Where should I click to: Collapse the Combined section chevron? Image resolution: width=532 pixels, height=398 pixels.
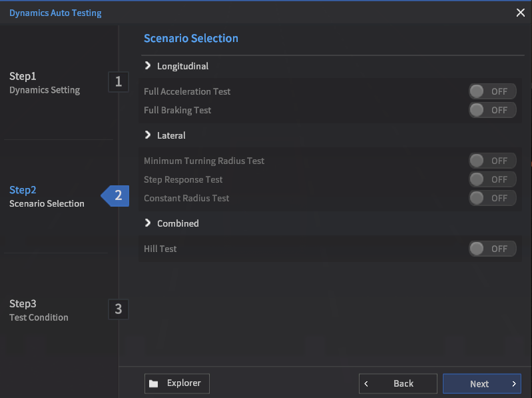[148, 223]
